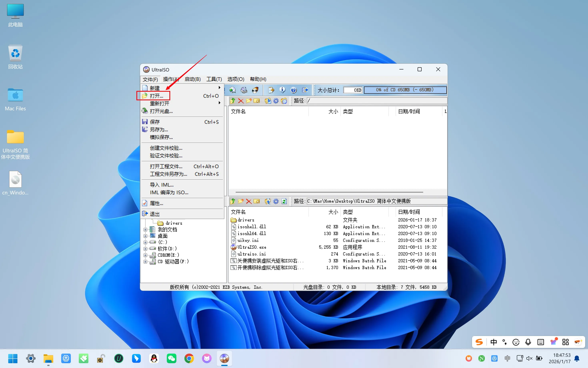Click the new folder icon in image toolbar
The width and height of the screenshot is (588, 368).
pos(249,101)
